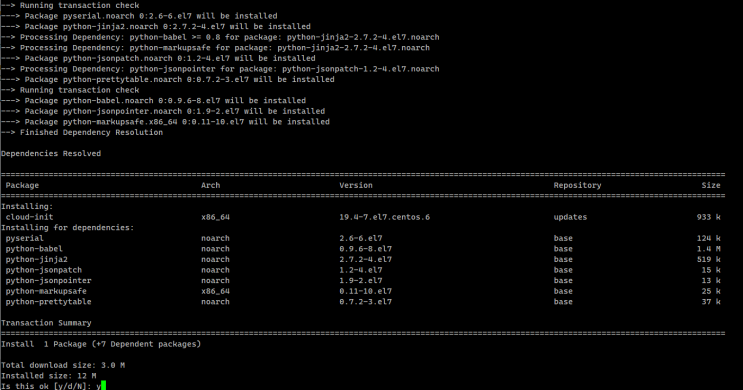Click the '519 k' size for python-jinja2
Image resolution: width=743 pixels, height=390 pixels.
[708, 259]
